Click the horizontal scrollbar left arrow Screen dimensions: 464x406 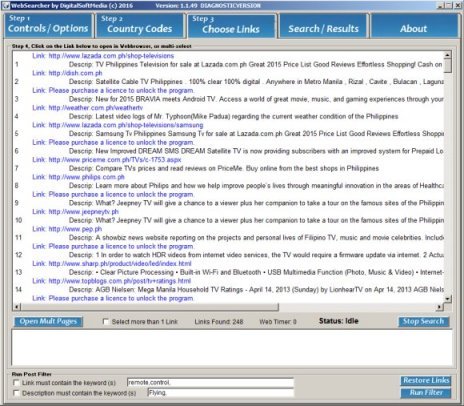17,307
